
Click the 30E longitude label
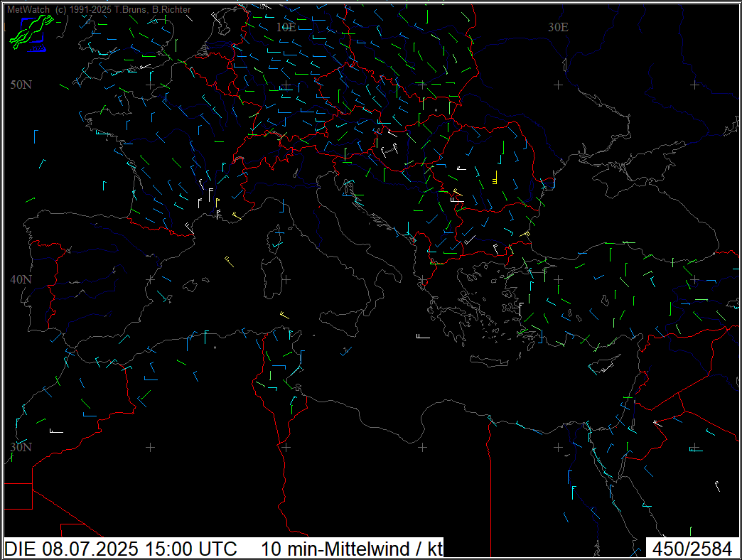pos(558,27)
